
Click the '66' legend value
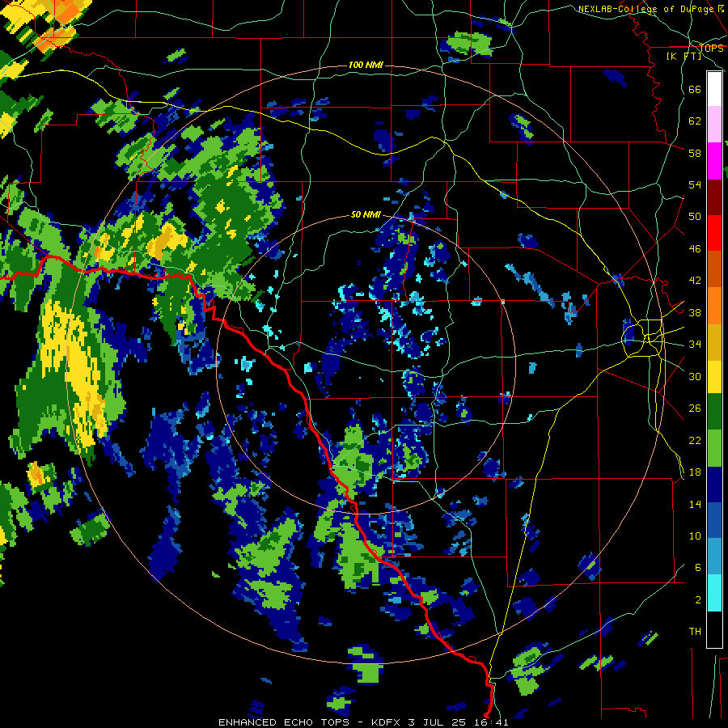click(695, 89)
